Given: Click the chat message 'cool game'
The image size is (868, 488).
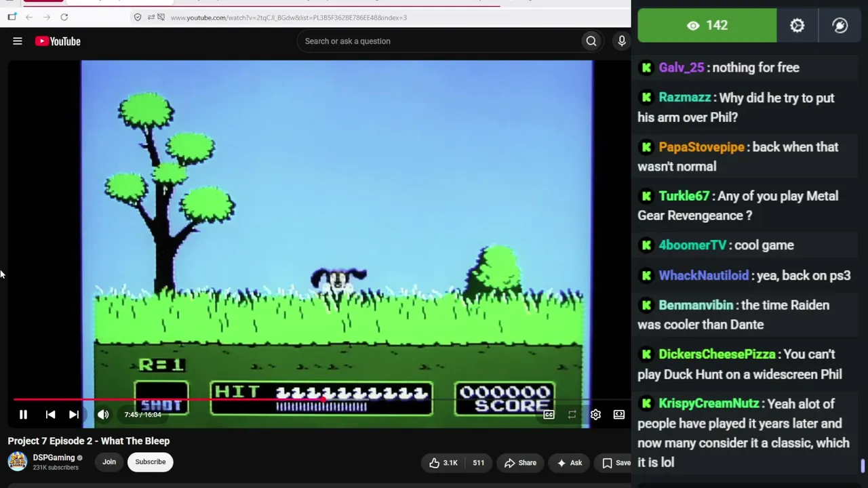Looking at the screenshot, I should coord(764,245).
